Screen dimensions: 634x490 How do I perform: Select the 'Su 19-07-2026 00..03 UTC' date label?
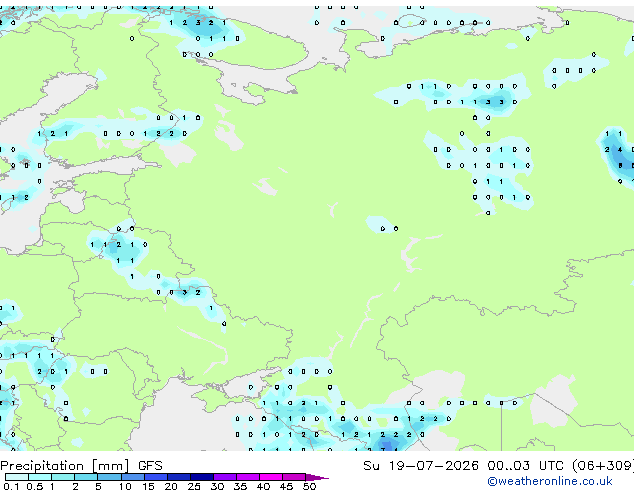pyautogui.click(x=463, y=466)
